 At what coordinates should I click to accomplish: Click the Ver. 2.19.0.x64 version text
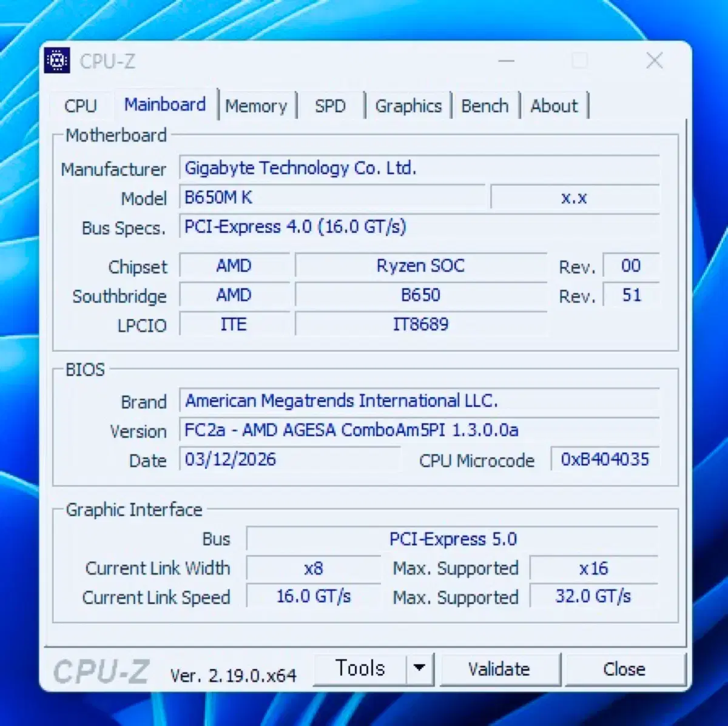pos(234,676)
